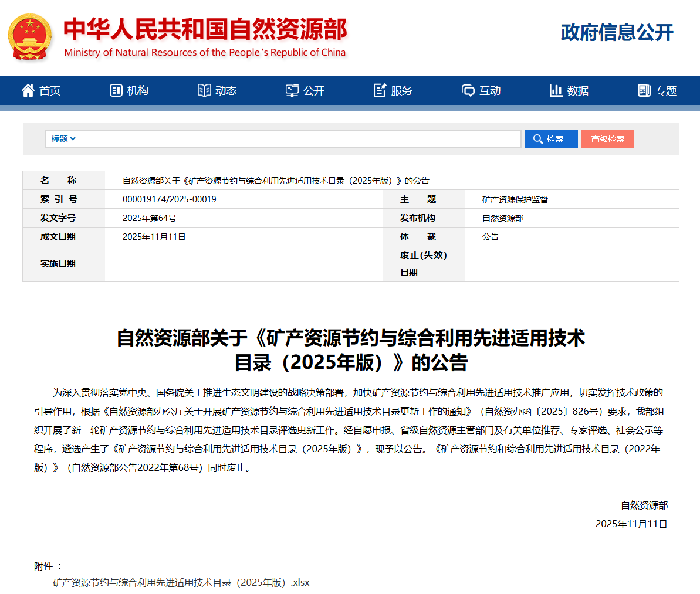This screenshot has width=700, height=594.
Task: Click the 废止(失效)日期 label cell
Action: [423, 264]
